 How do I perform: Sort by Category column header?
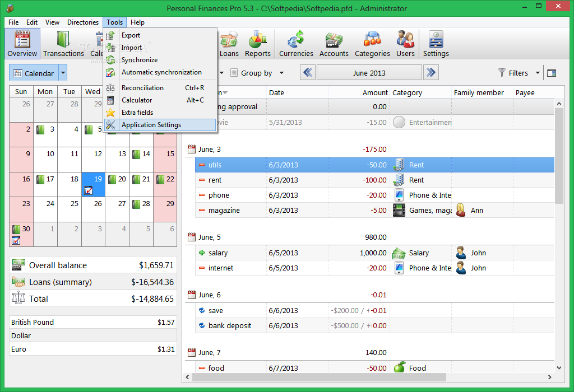[x=420, y=92]
